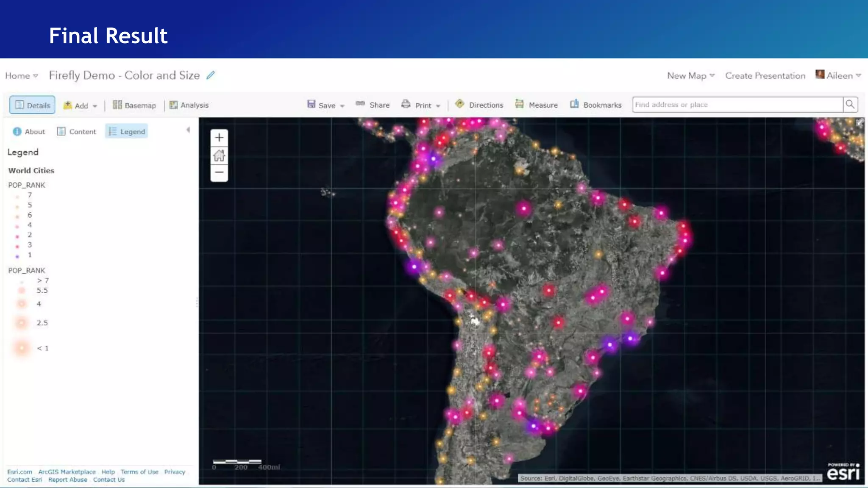Click the default extent home icon
This screenshot has width=868, height=488.
pyautogui.click(x=219, y=155)
